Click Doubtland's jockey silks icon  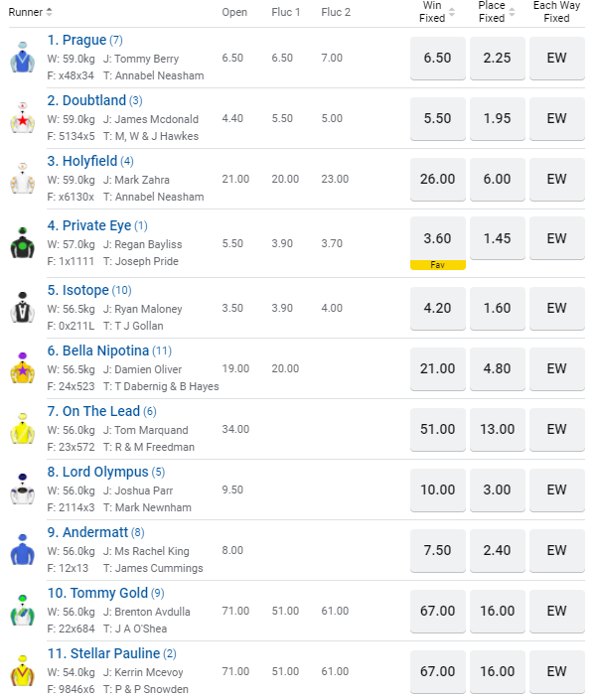pos(22,119)
